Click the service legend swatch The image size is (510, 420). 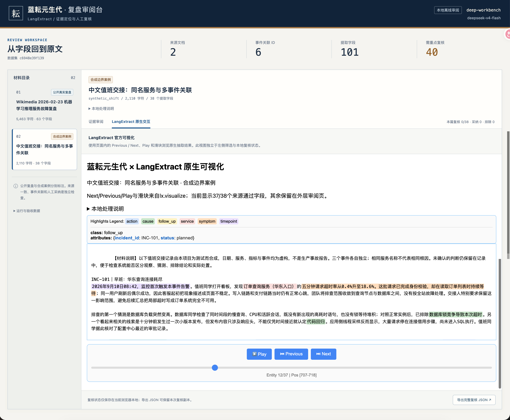(187, 221)
